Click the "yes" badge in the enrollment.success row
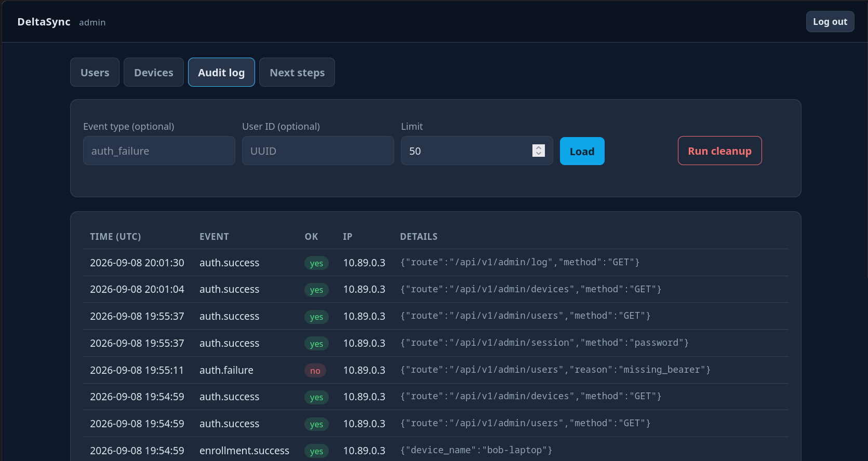The width and height of the screenshot is (868, 461). point(316,451)
